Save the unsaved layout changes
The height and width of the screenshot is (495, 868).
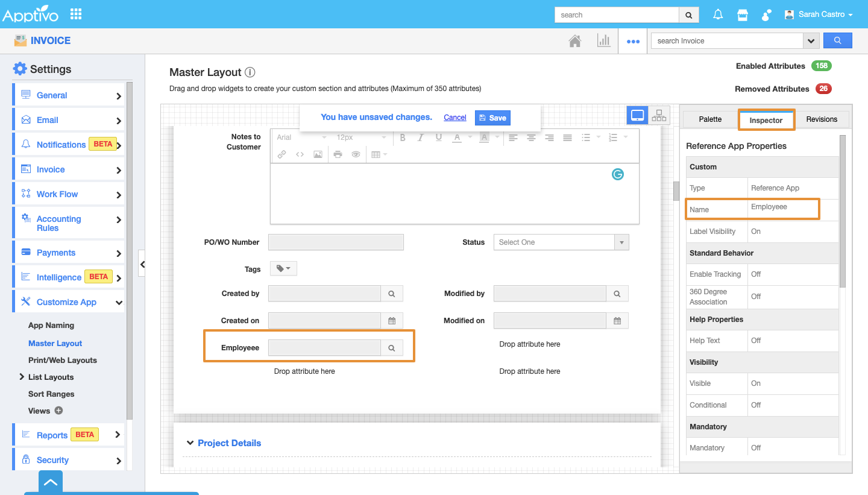pyautogui.click(x=492, y=118)
